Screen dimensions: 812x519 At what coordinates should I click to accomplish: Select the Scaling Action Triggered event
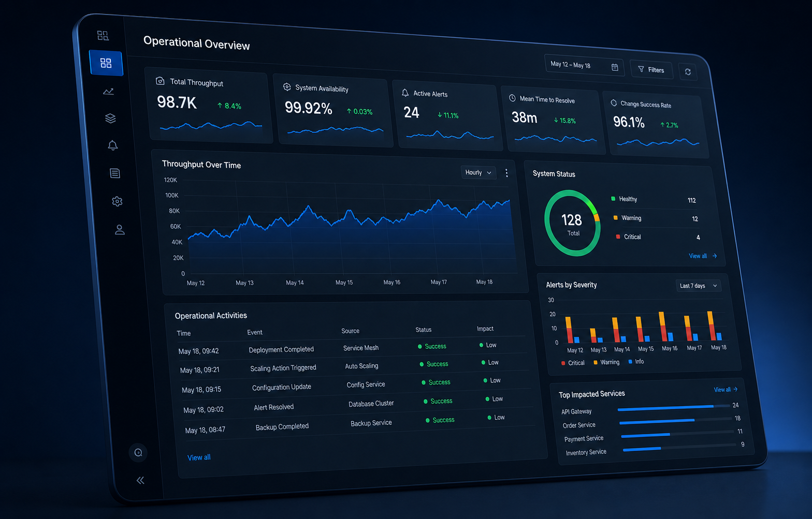[x=283, y=368]
